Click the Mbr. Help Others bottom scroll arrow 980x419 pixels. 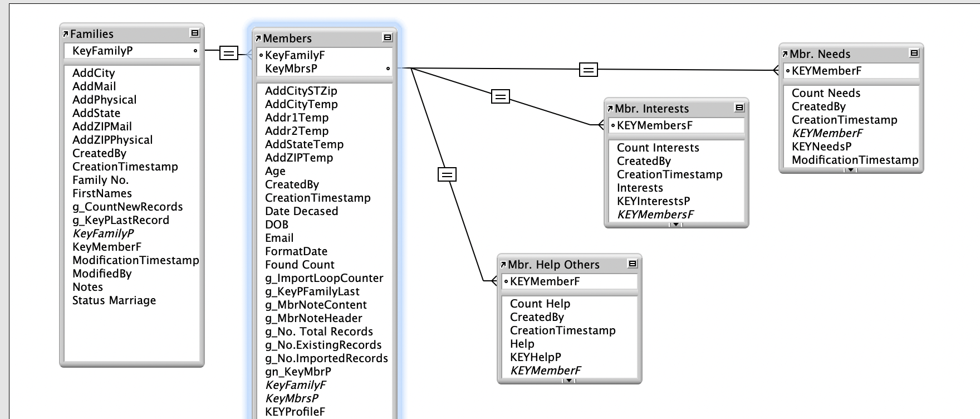(569, 381)
